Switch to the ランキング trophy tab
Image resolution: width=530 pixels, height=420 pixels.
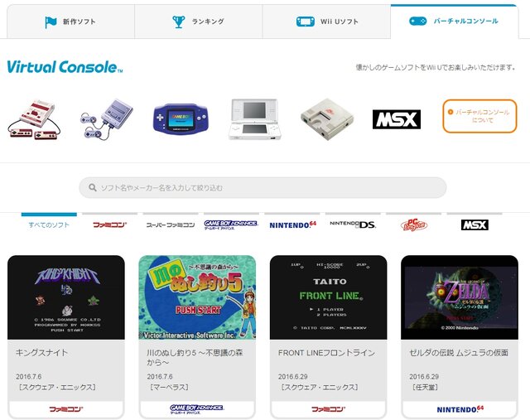(x=199, y=22)
